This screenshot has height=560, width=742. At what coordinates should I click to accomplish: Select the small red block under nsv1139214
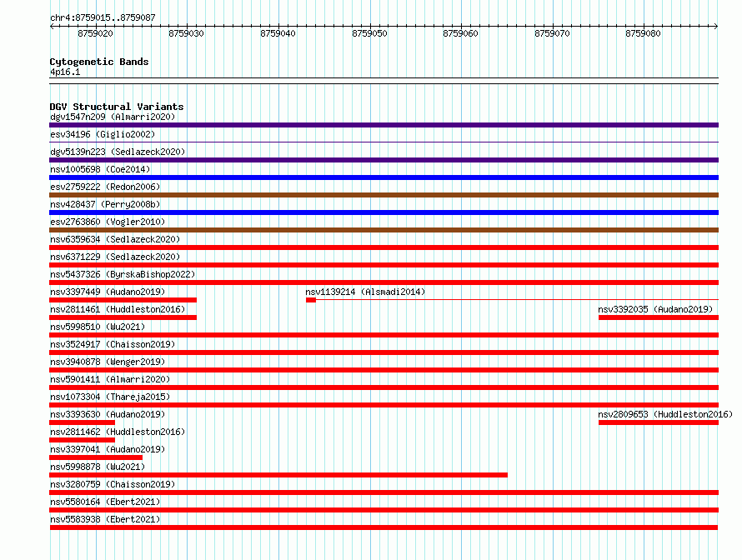pyautogui.click(x=311, y=300)
